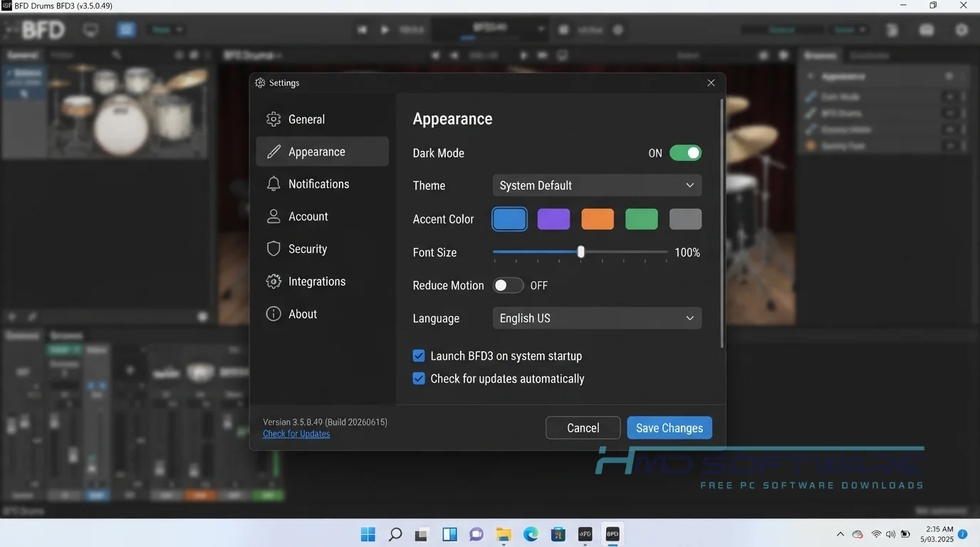Screen dimensions: 980x547
Task: Launch Microsoft Edge from the taskbar
Action: point(531,534)
